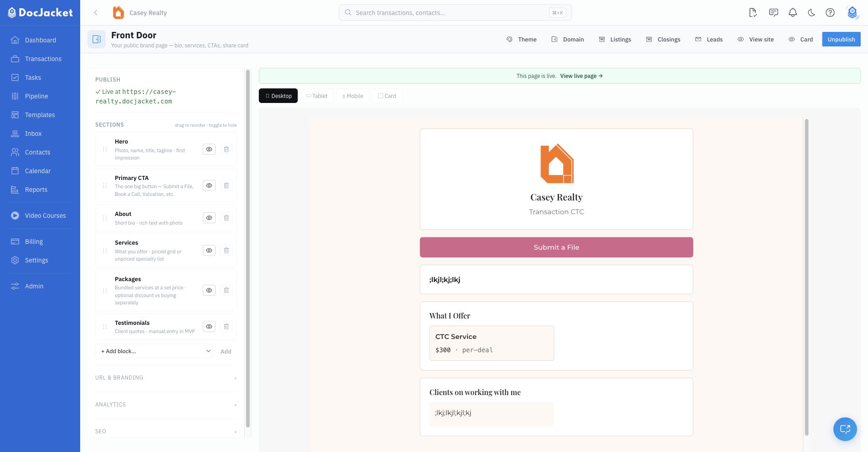The image size is (868, 452).
Task: Delete the About section
Action: (x=226, y=218)
